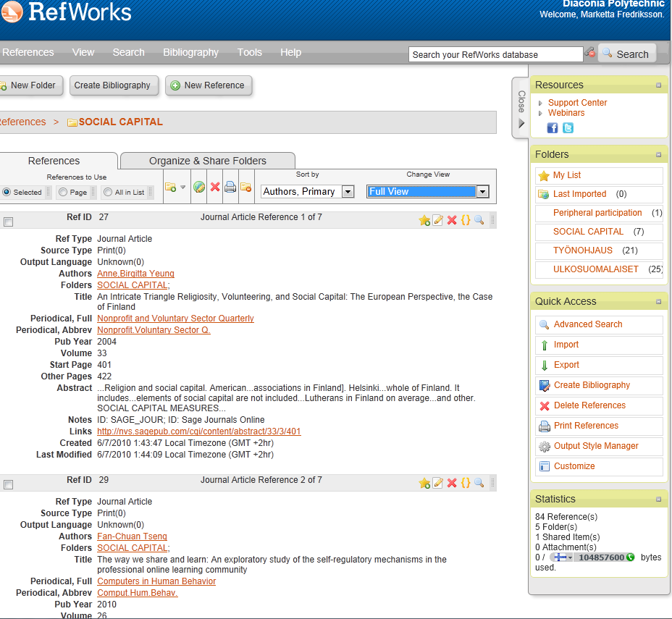This screenshot has height=619, width=672.
Task: Open the add-to-folder dropdown arrow
Action: (182, 188)
